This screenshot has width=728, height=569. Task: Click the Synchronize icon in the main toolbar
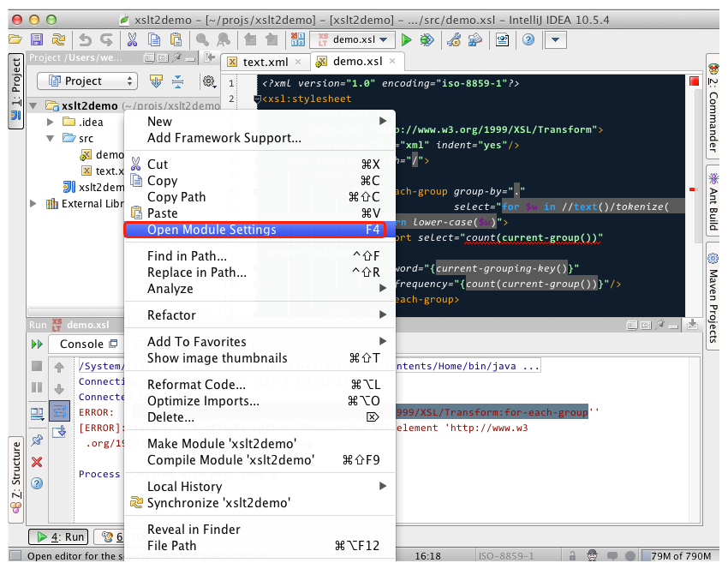pos(58,39)
